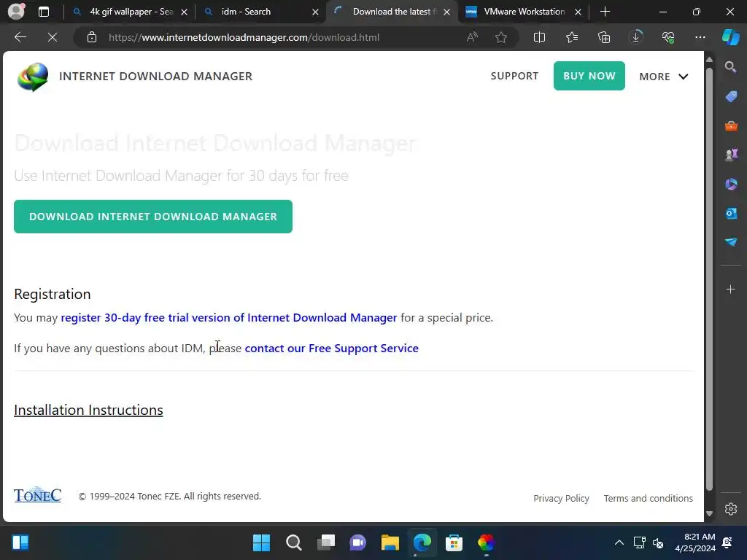Open sidebar Microsoft 365 icon

[731, 184]
